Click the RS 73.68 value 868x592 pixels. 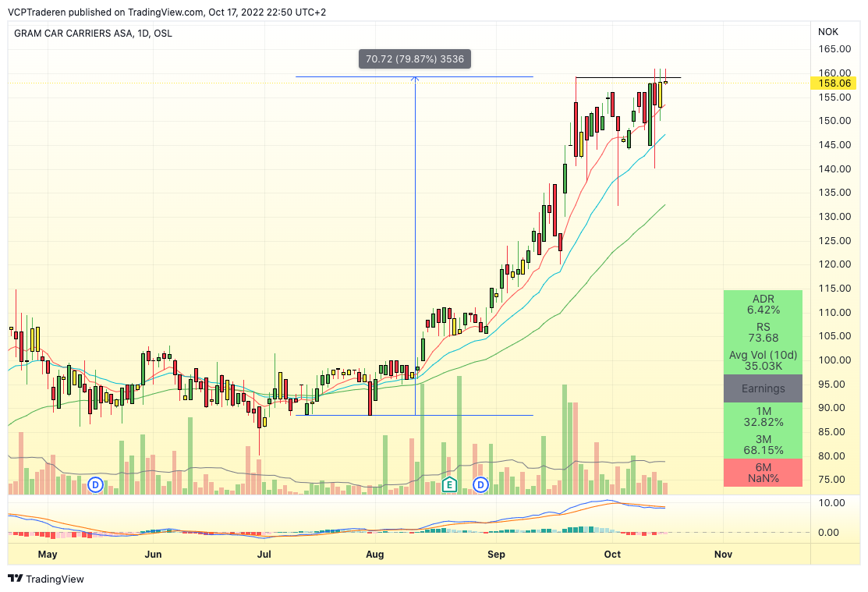(x=763, y=338)
